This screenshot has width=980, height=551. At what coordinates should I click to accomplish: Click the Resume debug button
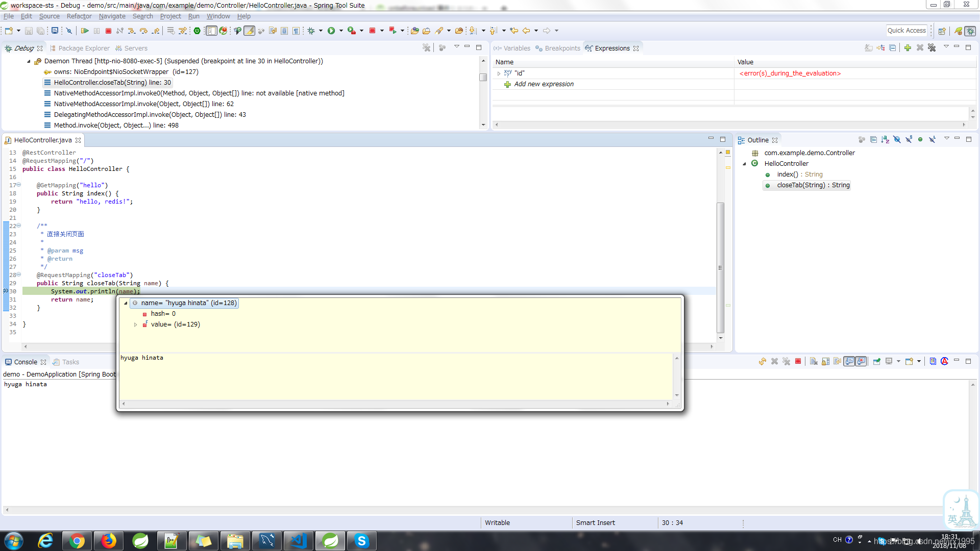pos(85,31)
